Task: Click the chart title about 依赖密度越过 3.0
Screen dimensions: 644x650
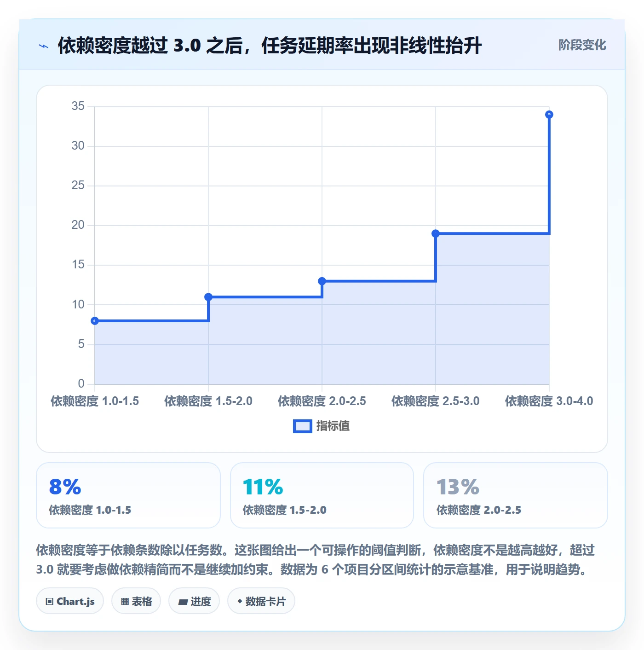Action: 270,46
